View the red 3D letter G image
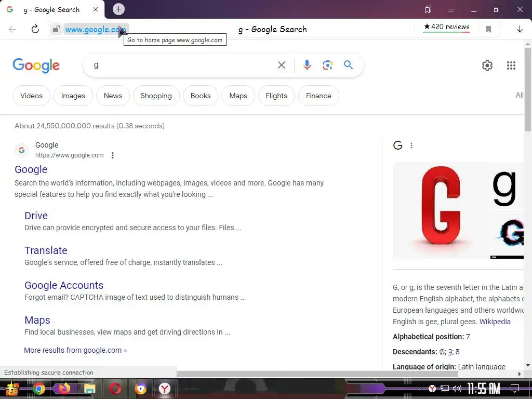 point(441,211)
